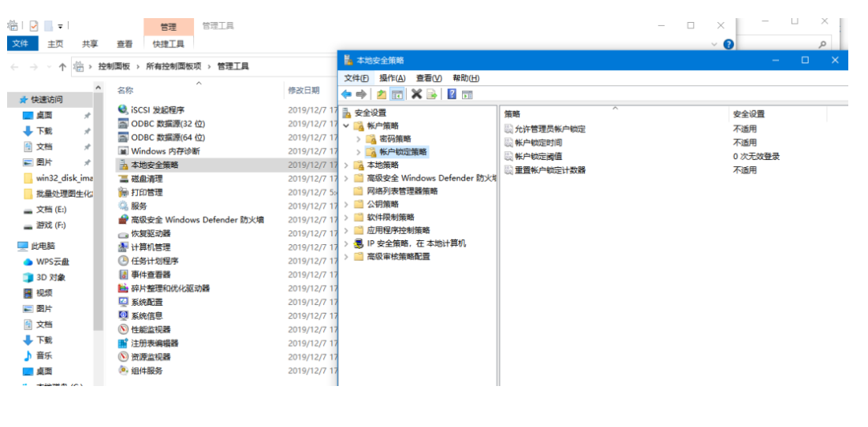Click the Properties checkmark icon in Explorer title bar
Viewport: 868px width, 427px height.
click(x=34, y=25)
